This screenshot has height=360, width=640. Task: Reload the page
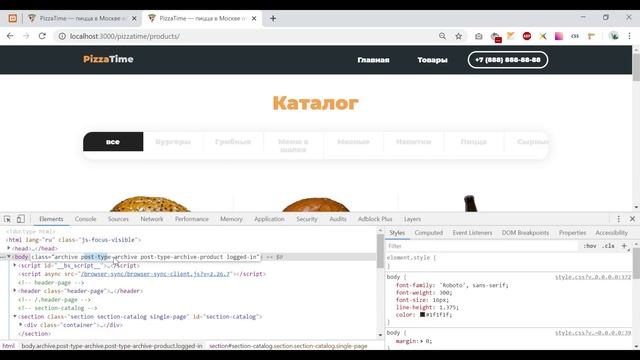(42, 36)
